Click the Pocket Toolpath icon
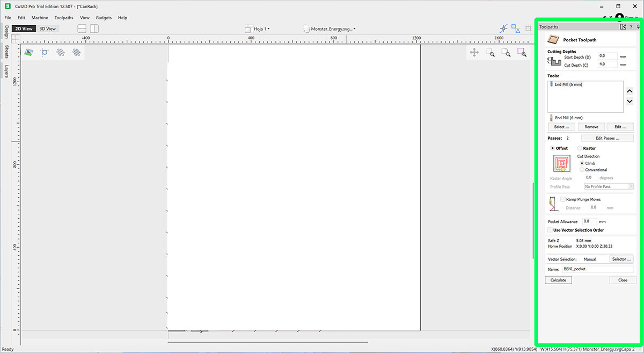 pyautogui.click(x=553, y=39)
